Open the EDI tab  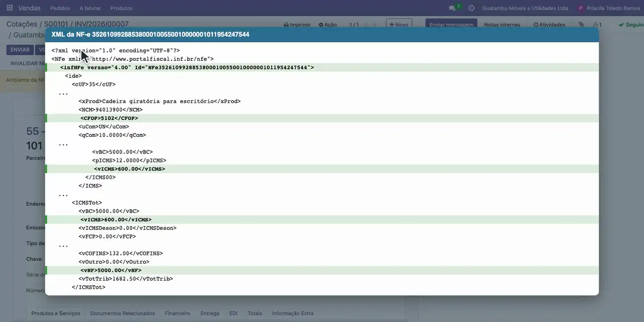233,313
